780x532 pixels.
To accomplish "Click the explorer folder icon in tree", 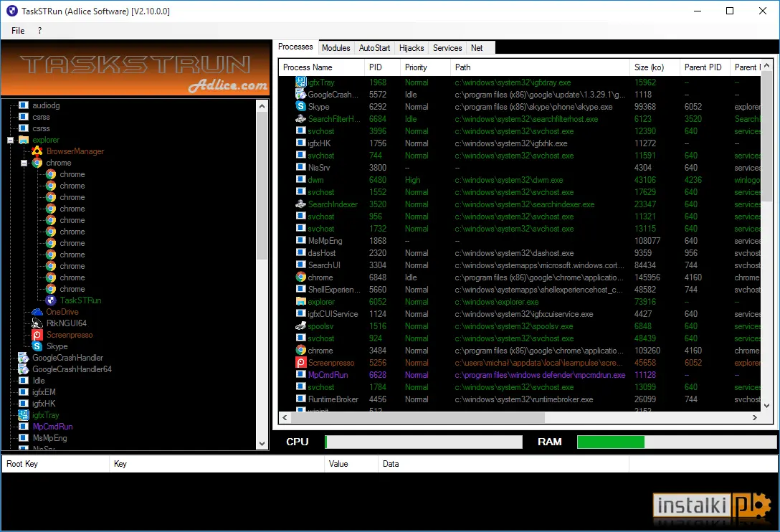I will point(24,140).
